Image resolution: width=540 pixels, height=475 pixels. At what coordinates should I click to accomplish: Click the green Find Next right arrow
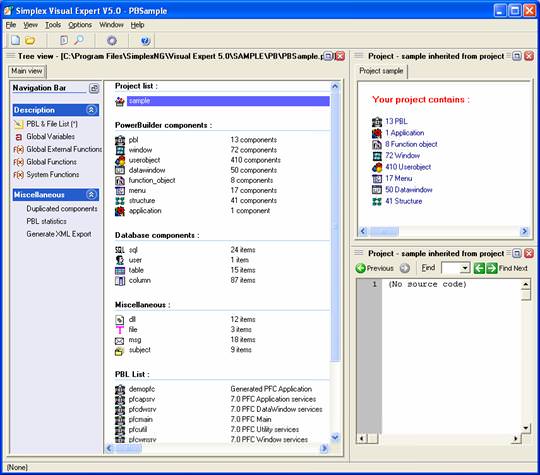coord(492,268)
